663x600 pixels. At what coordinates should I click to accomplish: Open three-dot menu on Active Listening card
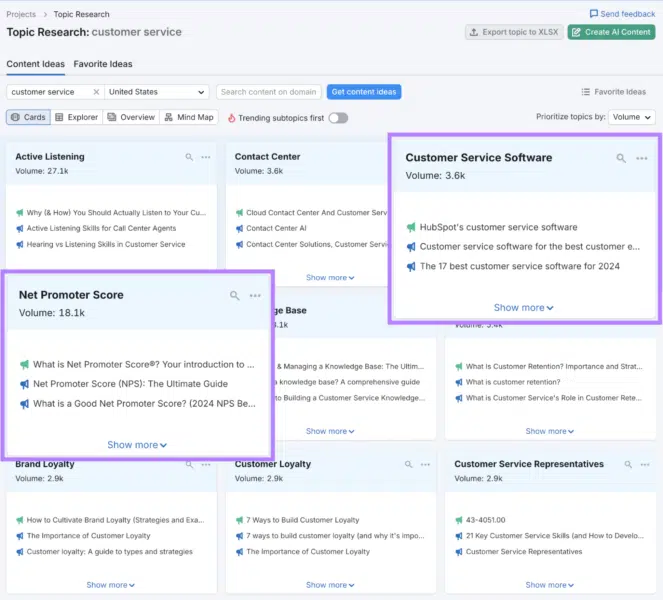(206, 157)
